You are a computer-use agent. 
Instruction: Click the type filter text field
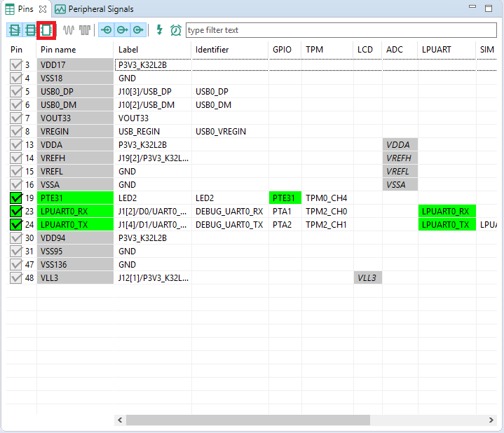(340, 30)
